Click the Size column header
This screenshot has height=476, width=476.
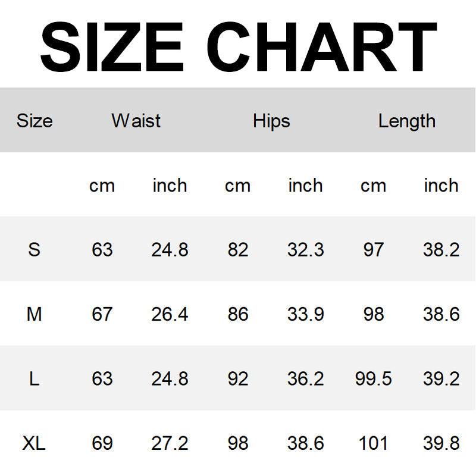coord(35,121)
